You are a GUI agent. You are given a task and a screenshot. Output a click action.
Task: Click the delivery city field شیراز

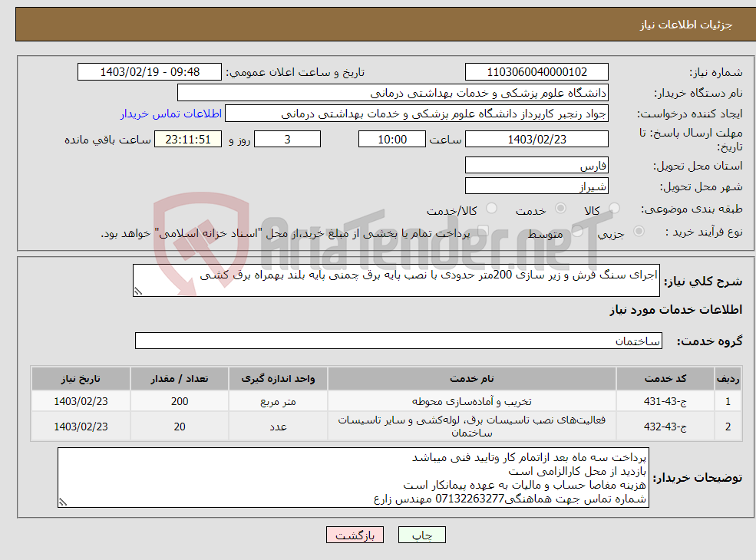[x=536, y=186]
